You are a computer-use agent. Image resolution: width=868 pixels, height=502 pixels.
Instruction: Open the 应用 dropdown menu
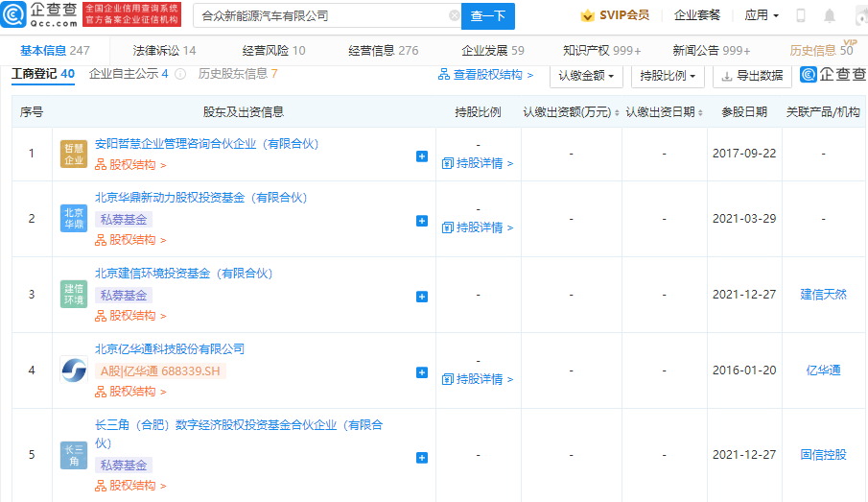pyautogui.click(x=762, y=15)
